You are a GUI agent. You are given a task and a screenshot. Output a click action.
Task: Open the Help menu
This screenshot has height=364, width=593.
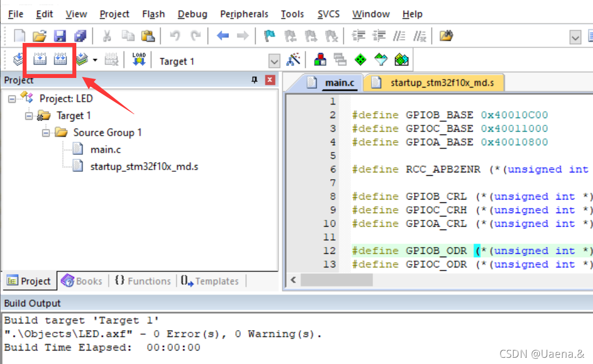412,14
